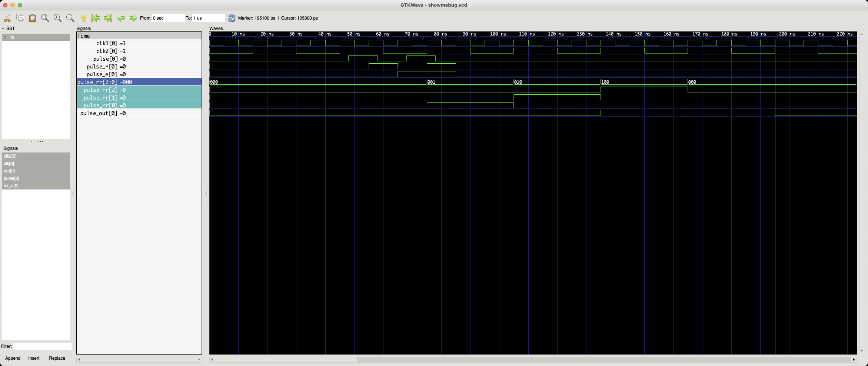Click the red marker line in the waves
This screenshot has width=868, height=366.
point(775,196)
